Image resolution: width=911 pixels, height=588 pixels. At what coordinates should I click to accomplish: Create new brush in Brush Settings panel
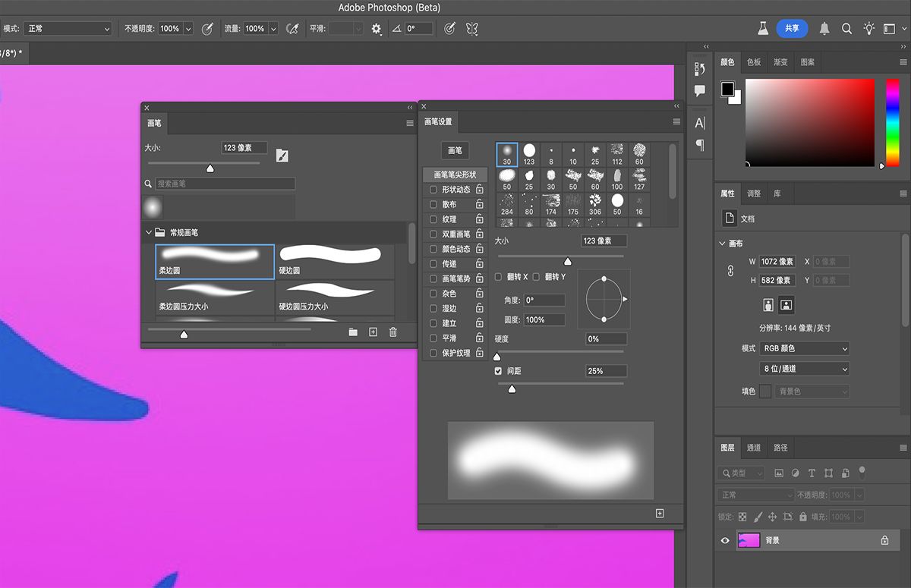click(x=660, y=514)
